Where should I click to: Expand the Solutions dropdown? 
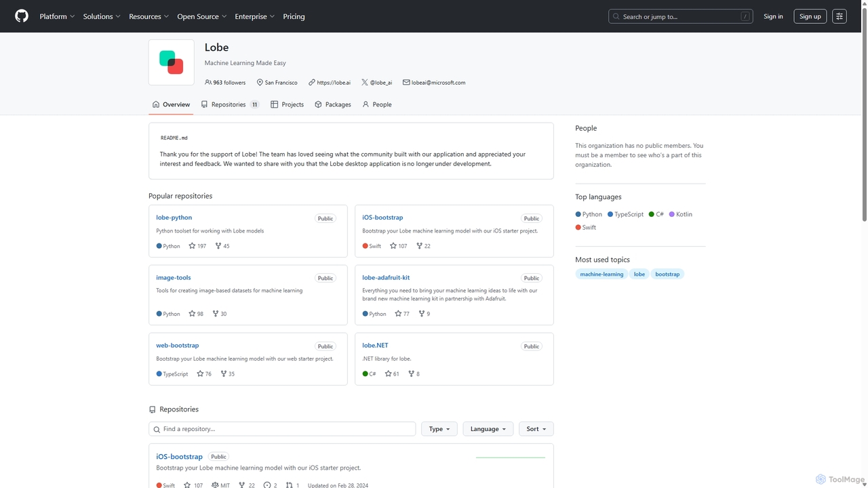(102, 16)
